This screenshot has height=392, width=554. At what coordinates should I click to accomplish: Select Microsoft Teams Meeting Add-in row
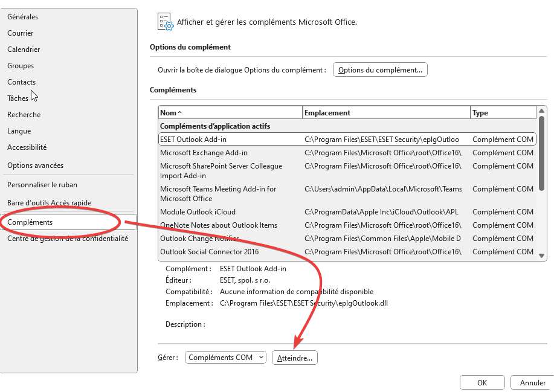click(347, 193)
